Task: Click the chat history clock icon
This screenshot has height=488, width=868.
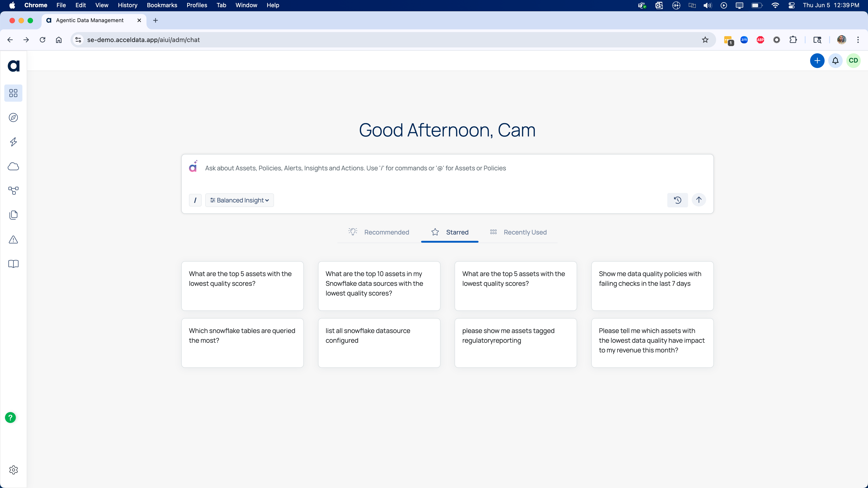Action: [x=677, y=200]
